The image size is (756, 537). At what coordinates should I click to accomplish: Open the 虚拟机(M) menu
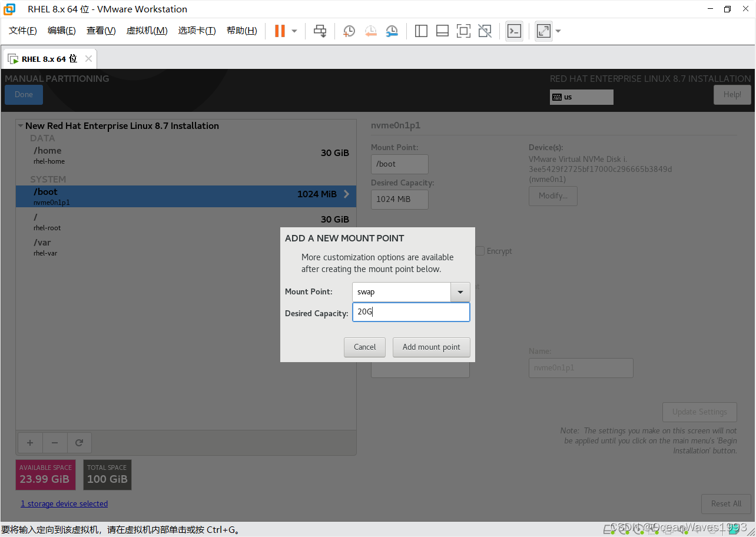click(147, 31)
